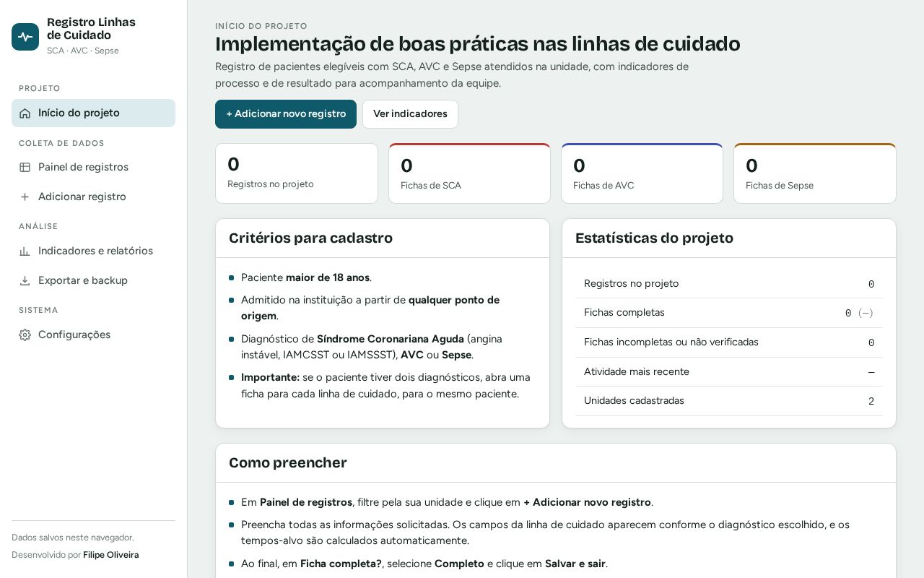Image resolution: width=924 pixels, height=578 pixels.
Task: Click the Estatísticas do projeto heading
Action: [x=654, y=238]
